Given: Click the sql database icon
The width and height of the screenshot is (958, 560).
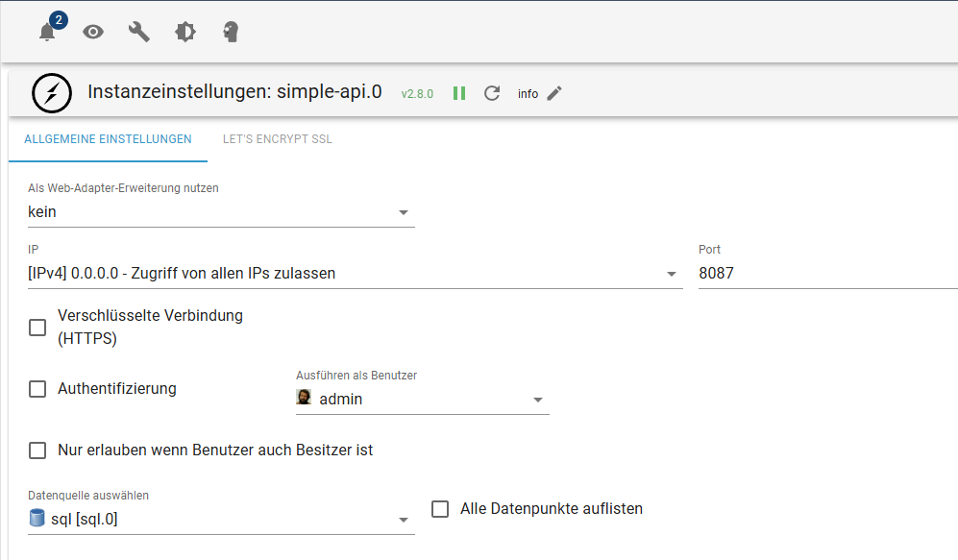Looking at the screenshot, I should tap(37, 518).
